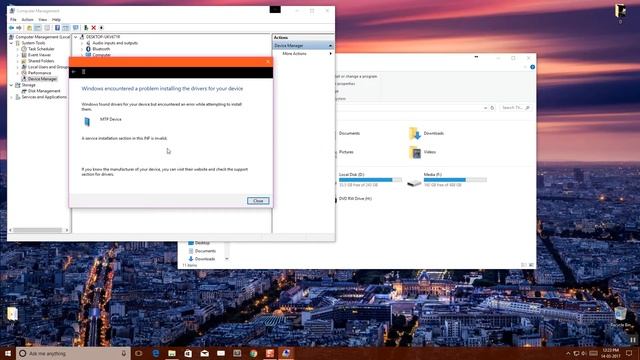
Task: Select Downloads in Explorer navigation pane
Action: click(x=205, y=259)
